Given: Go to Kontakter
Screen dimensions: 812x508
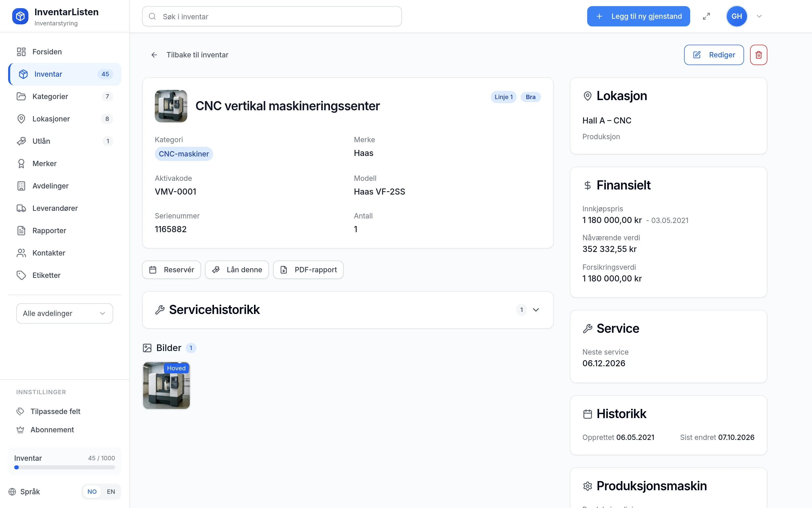Looking at the screenshot, I should [x=64, y=253].
